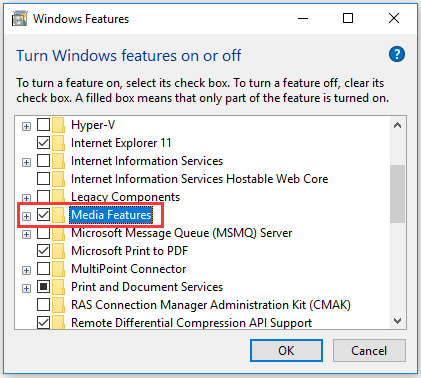Image resolution: width=421 pixels, height=378 pixels.
Task: Expand the Microsoft Message Queue (MSMQ) Server node
Action: tap(26, 234)
